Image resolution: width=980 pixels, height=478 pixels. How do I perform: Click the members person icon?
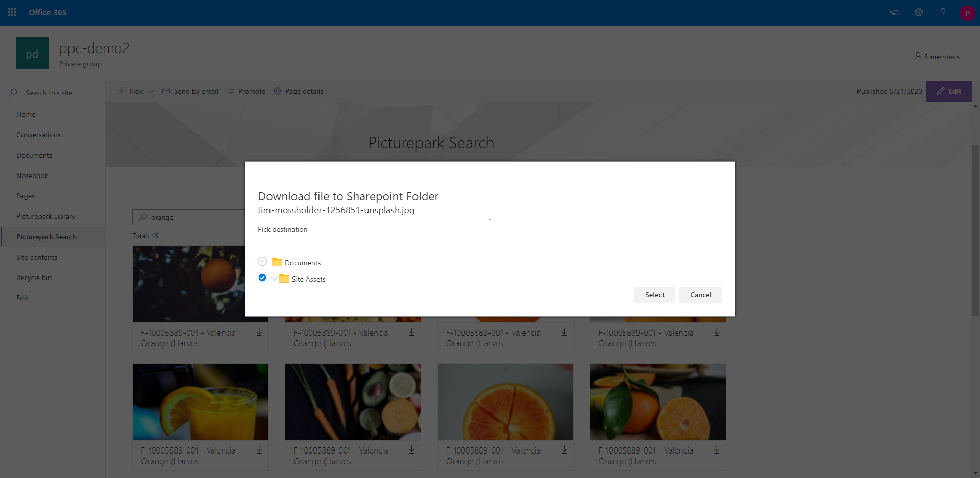tap(918, 56)
